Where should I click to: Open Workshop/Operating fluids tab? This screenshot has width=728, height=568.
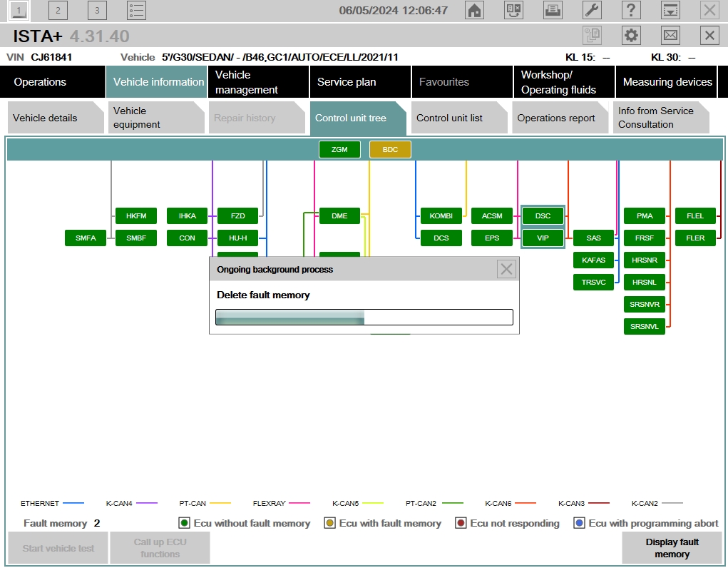[564, 82]
